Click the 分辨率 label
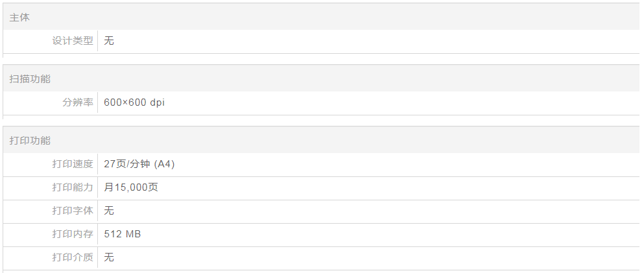 pos(78,102)
